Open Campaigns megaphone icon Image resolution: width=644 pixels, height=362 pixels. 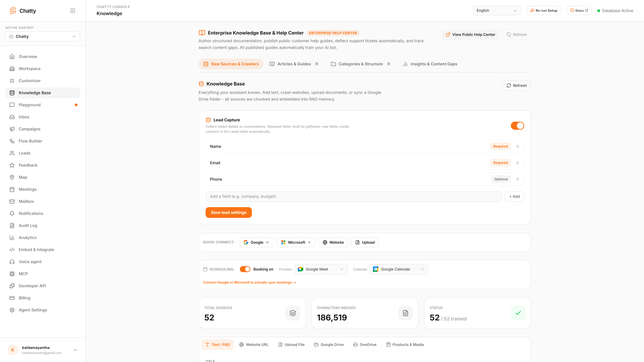tap(12, 129)
